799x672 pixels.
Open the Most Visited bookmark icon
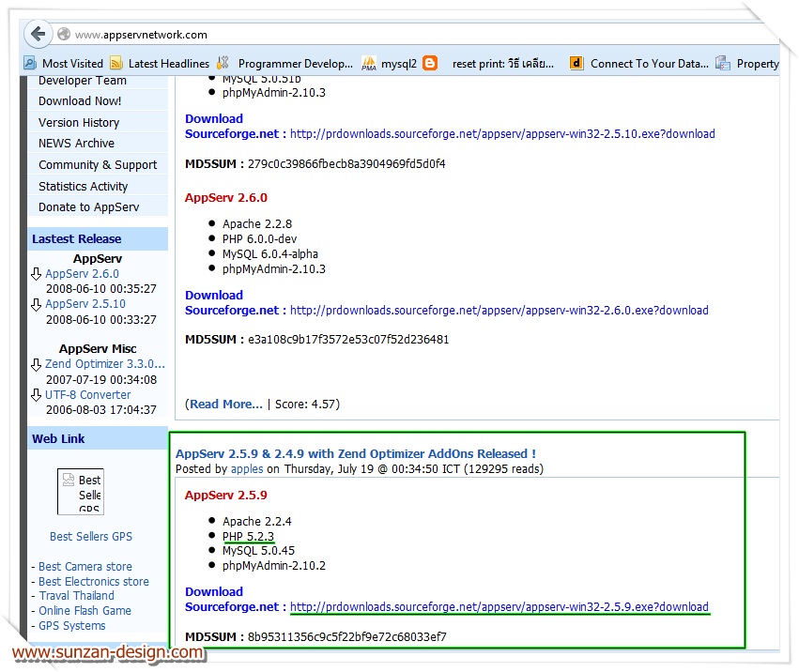point(30,63)
